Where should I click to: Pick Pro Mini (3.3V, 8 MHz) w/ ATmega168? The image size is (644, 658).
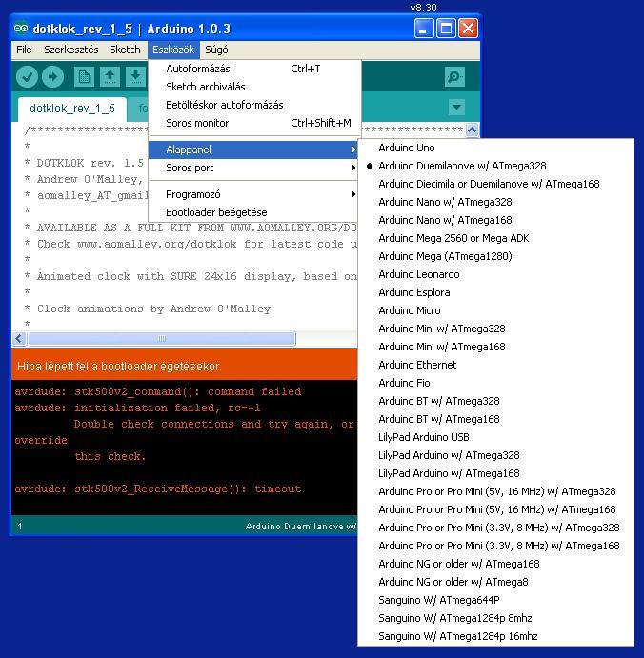point(495,546)
